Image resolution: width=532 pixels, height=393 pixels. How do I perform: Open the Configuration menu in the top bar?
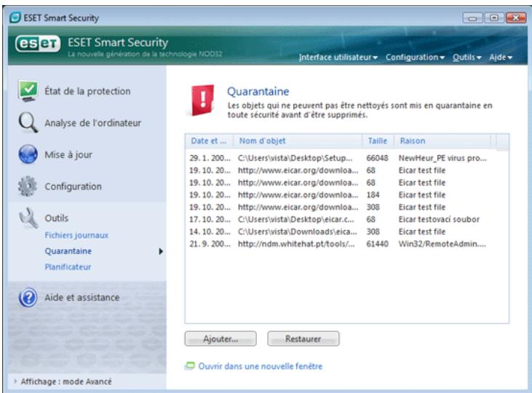415,57
